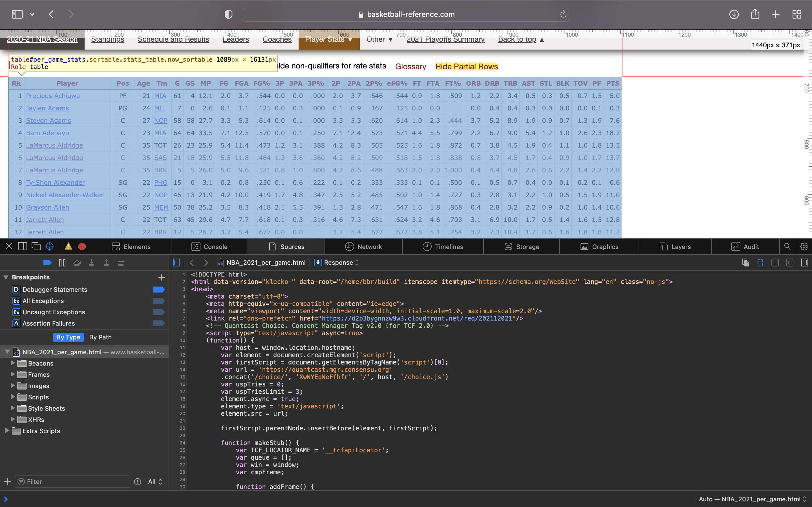Toggle Debugger Statements breakpoint

tap(159, 289)
